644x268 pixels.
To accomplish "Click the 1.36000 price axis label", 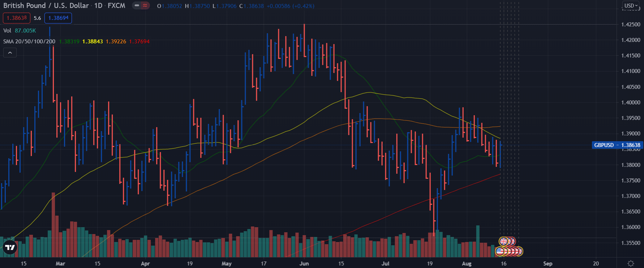I will point(631,227).
